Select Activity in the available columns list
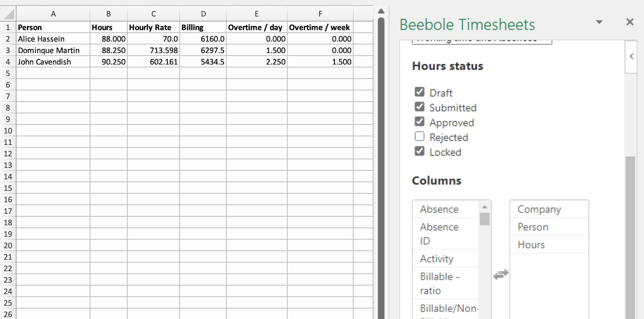644x319 pixels. pyautogui.click(x=437, y=258)
